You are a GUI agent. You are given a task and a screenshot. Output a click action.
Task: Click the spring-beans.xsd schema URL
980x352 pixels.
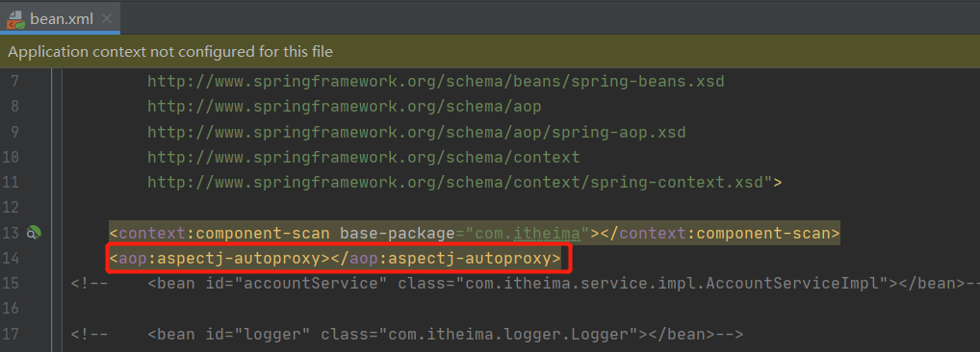point(436,82)
